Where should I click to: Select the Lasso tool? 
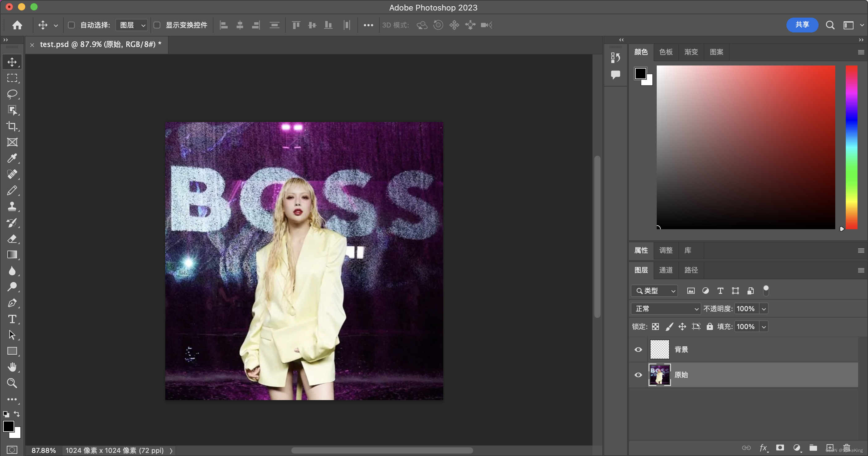click(x=12, y=94)
